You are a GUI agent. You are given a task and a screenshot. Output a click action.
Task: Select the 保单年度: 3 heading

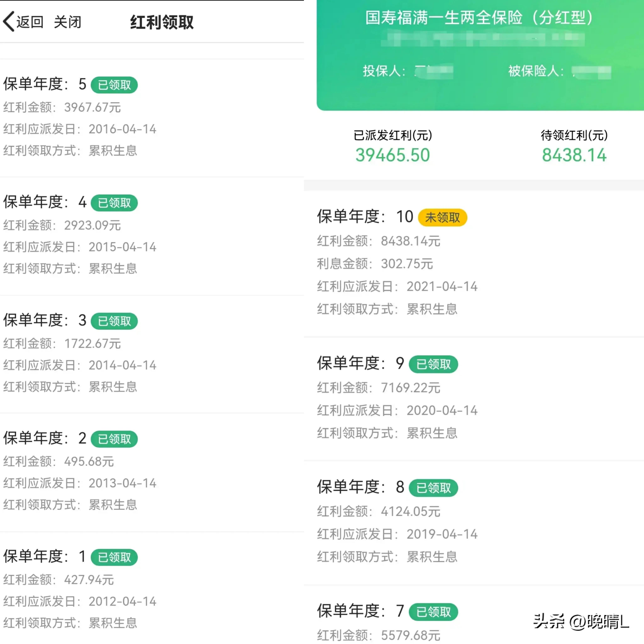[x=45, y=320]
